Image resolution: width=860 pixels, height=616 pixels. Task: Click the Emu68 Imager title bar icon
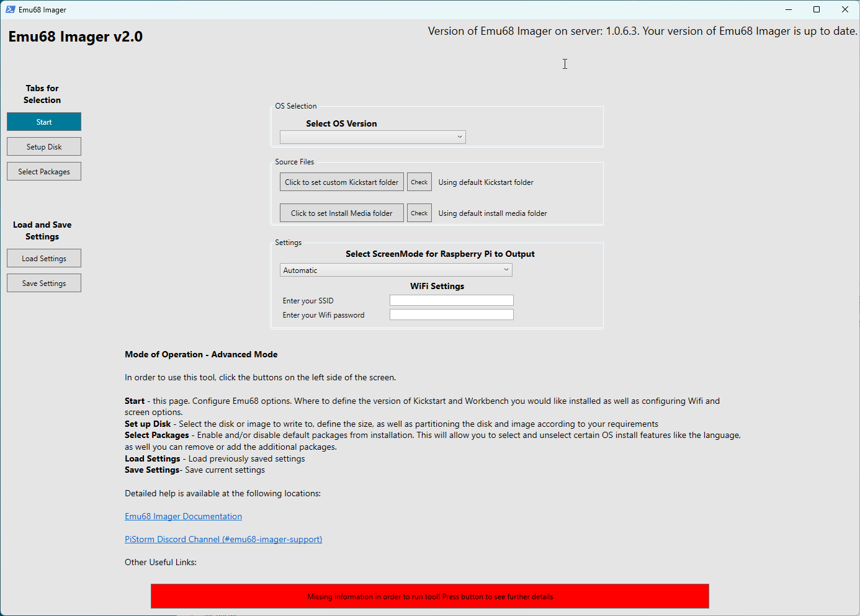11,9
